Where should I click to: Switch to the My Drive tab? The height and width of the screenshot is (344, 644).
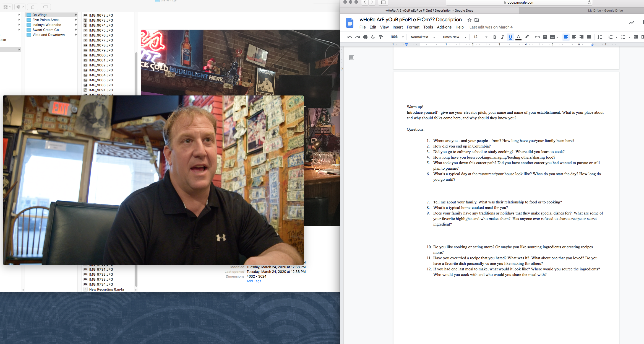click(605, 11)
